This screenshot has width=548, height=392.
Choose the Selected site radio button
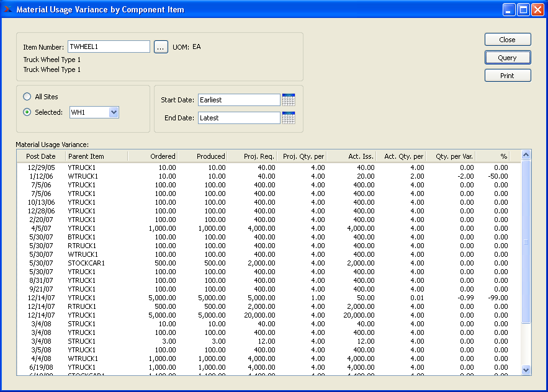tap(27, 112)
